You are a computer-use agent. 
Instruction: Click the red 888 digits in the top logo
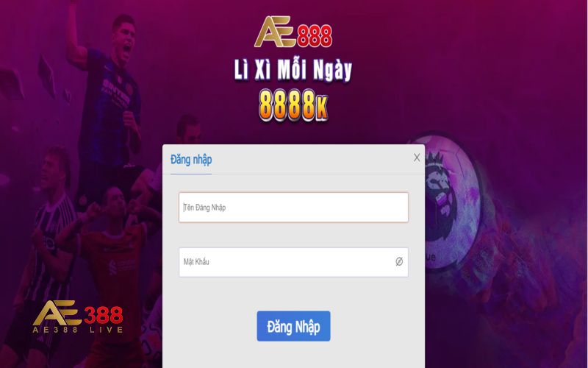click(315, 36)
